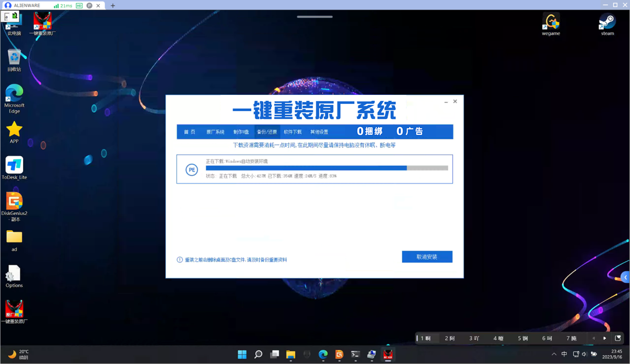Open the yellow star APP icon
Viewport: 630px width, 364px height.
(x=14, y=132)
